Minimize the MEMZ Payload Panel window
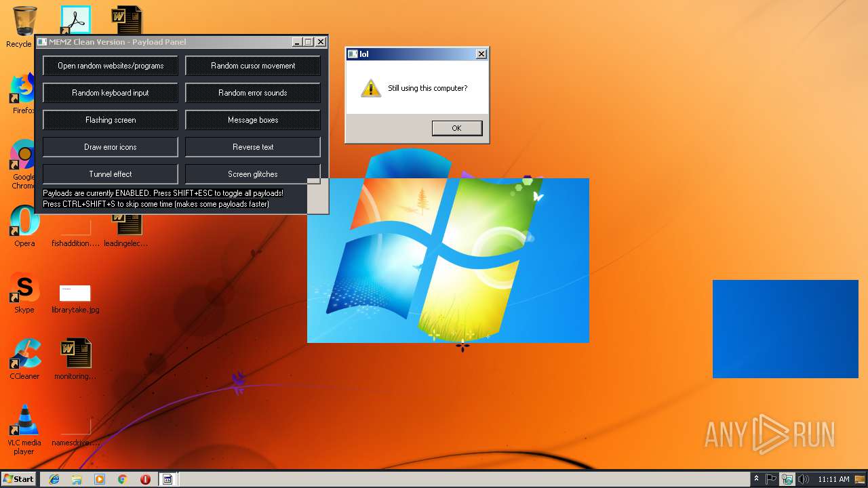The image size is (868, 488). tap(297, 42)
